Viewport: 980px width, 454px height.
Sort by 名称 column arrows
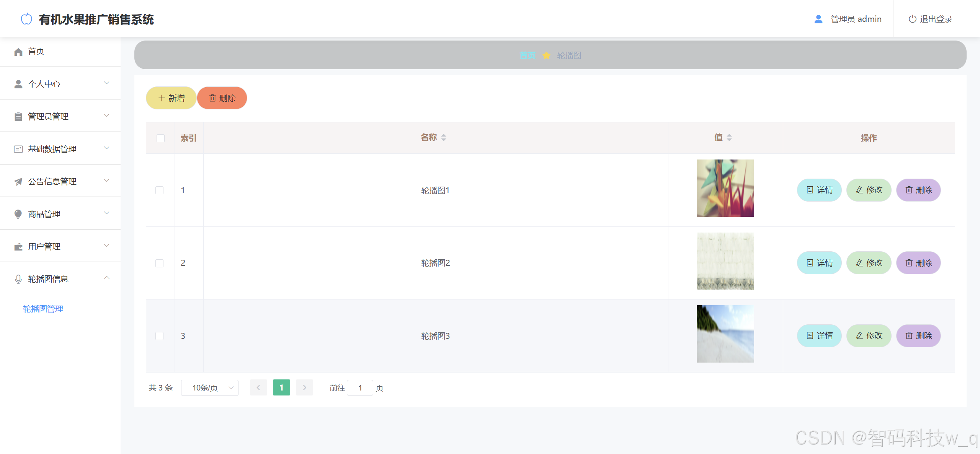444,138
